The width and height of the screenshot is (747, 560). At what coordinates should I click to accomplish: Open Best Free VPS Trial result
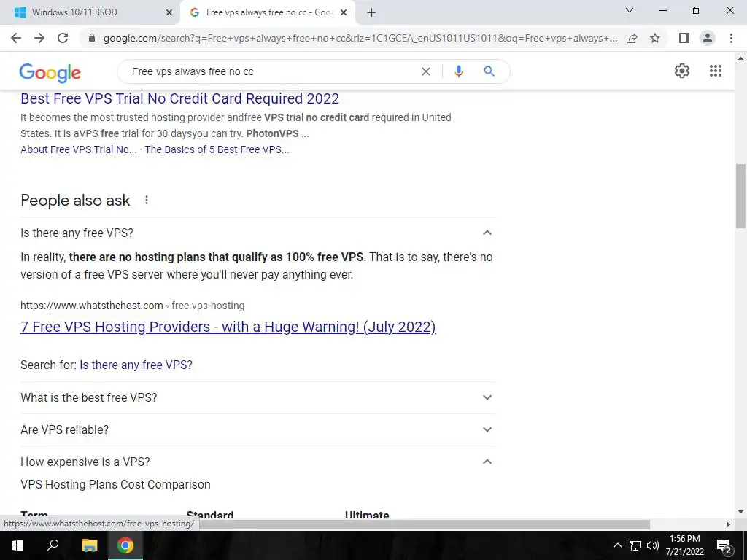point(179,98)
